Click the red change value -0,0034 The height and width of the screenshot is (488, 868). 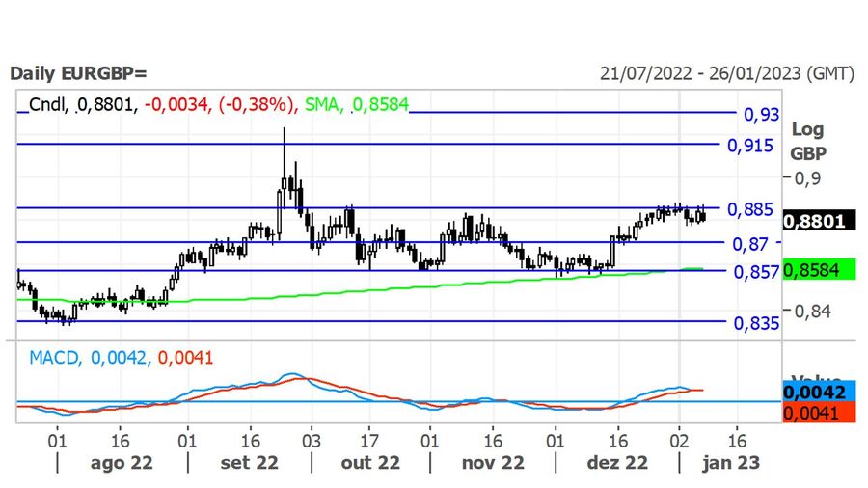click(177, 104)
